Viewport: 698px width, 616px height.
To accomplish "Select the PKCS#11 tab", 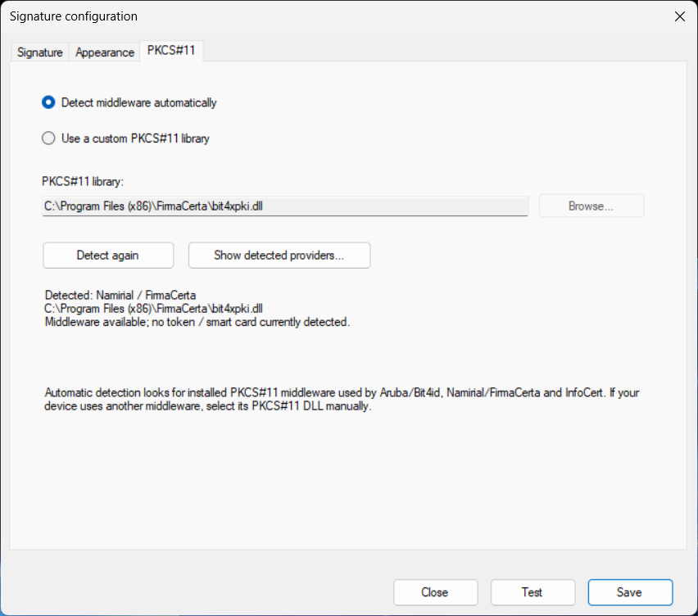I will click(171, 51).
